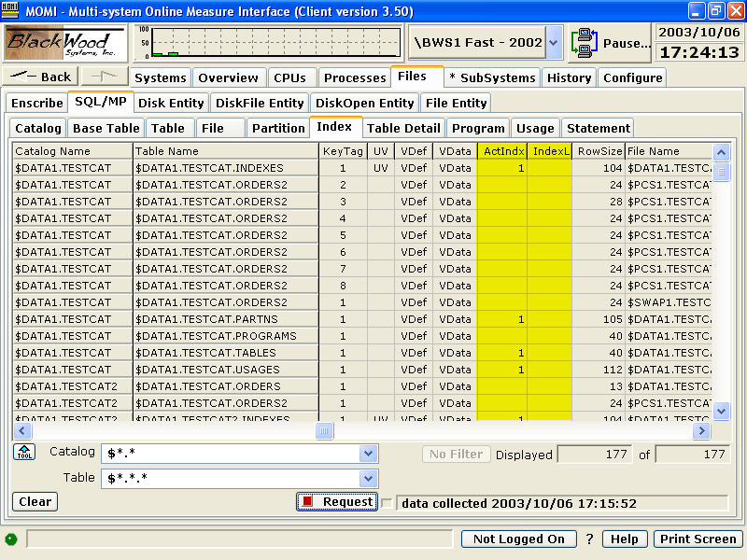747x560 pixels.
Task: Switch to the Overview tab
Action: coord(229,77)
